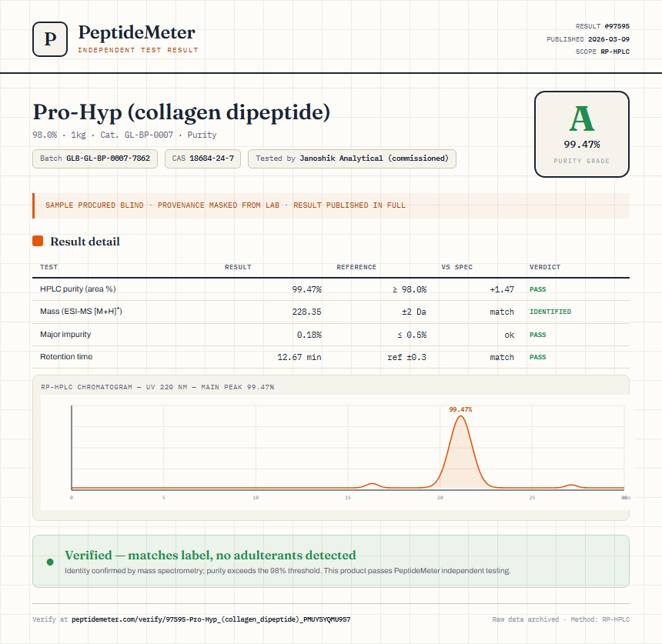The width and height of the screenshot is (662, 644).
Task: Click the chromatogram x-axis tick 15
Action: 348,498
